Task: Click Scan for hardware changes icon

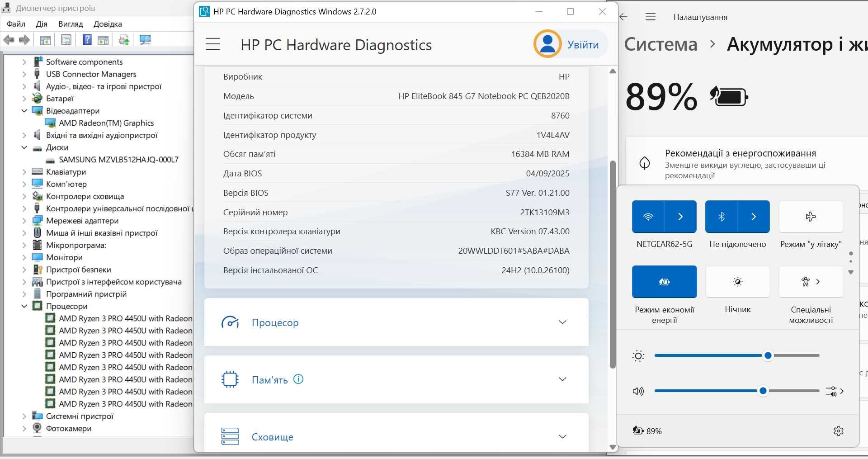Action: [x=145, y=40]
